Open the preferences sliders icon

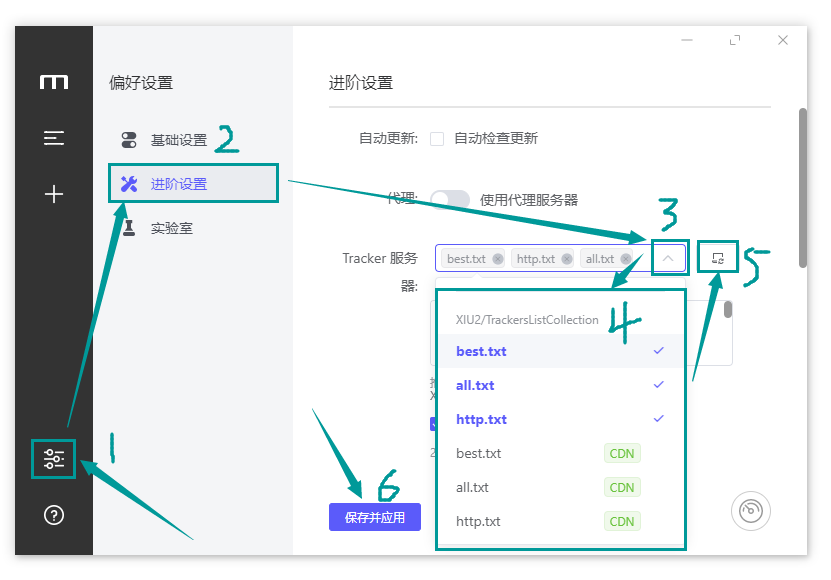[x=54, y=459]
